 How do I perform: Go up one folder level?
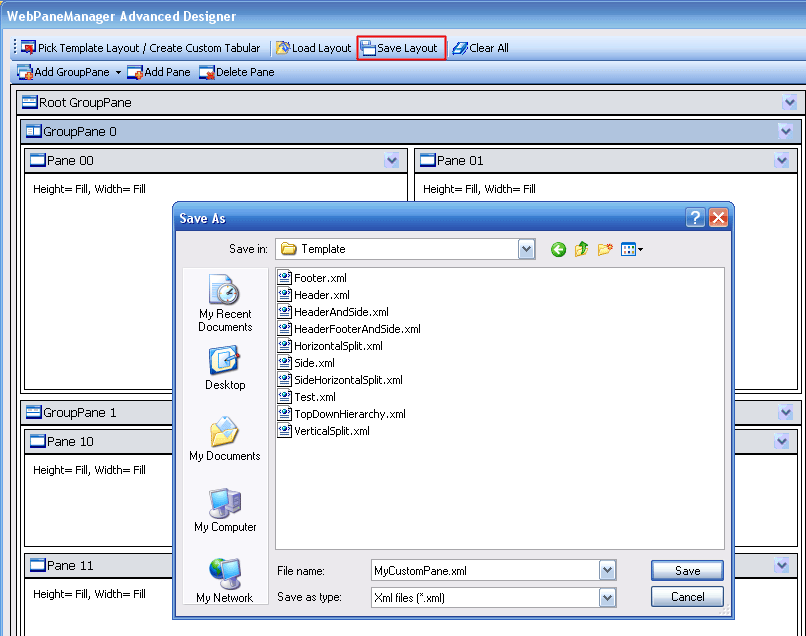(x=581, y=249)
